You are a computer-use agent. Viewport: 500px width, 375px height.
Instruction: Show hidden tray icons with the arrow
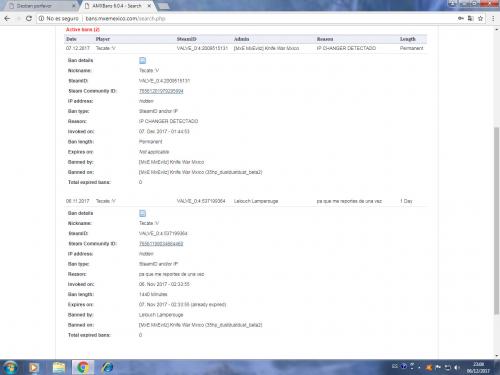(x=419, y=367)
